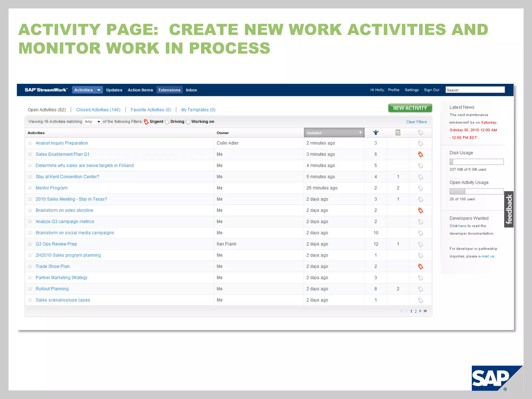This screenshot has height=399, width=532.
Task: Click the Open Activity Usage progress bar
Action: 476,191
